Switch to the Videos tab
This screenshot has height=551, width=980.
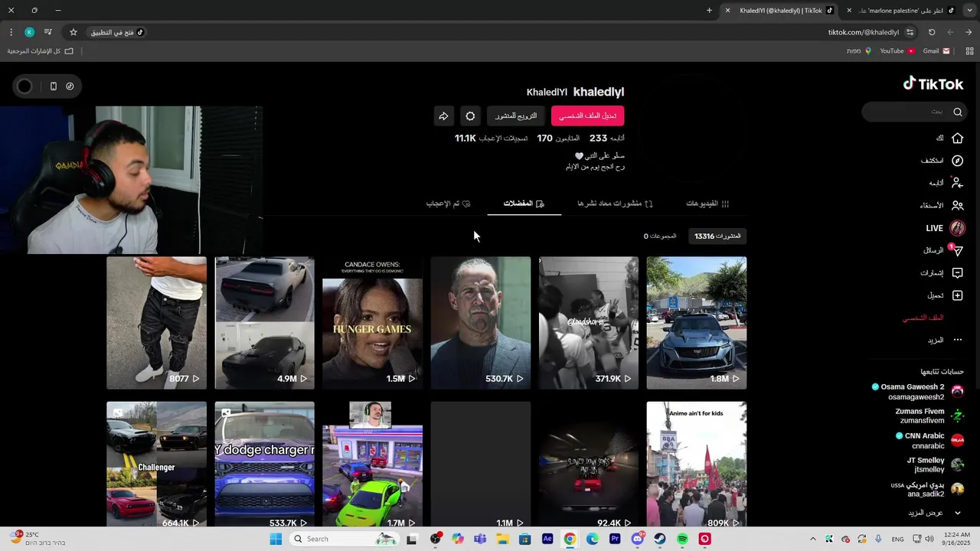pos(707,204)
